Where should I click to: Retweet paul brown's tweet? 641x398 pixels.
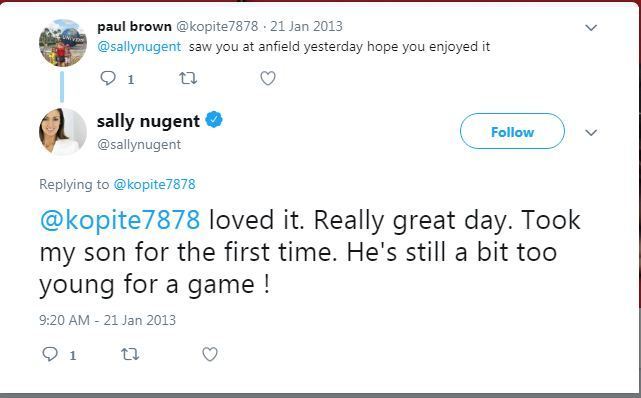pyautogui.click(x=188, y=78)
